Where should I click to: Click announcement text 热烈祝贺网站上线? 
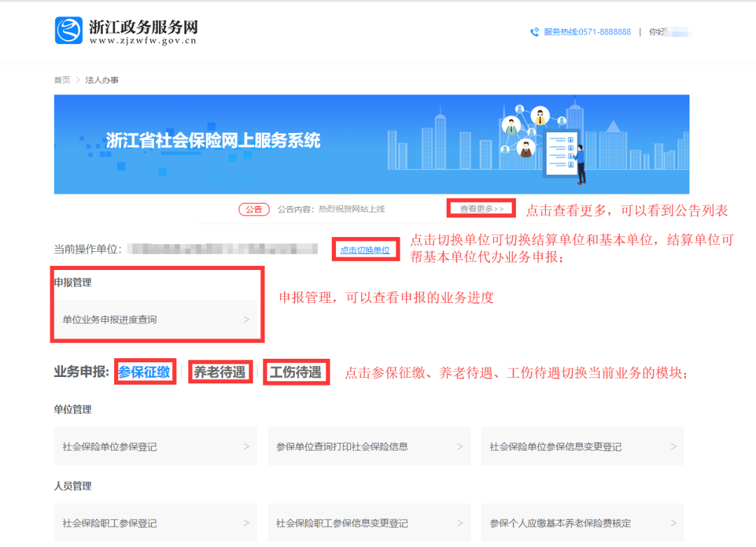click(x=351, y=209)
